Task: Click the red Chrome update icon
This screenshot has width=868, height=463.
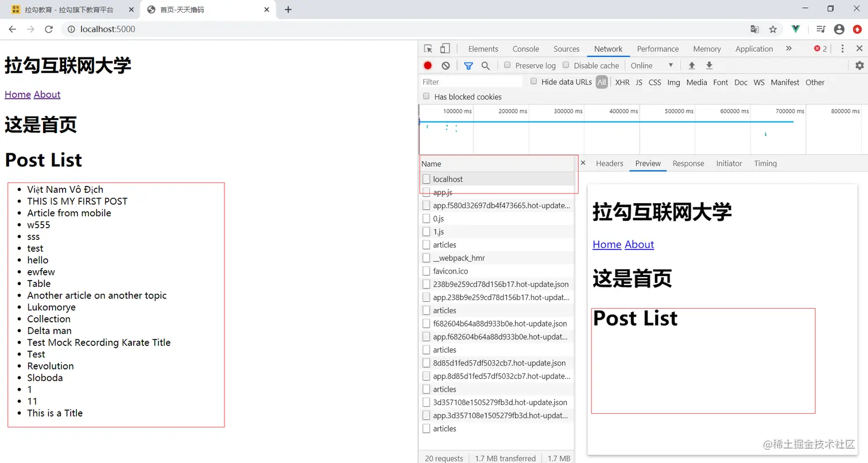Action: click(x=857, y=29)
